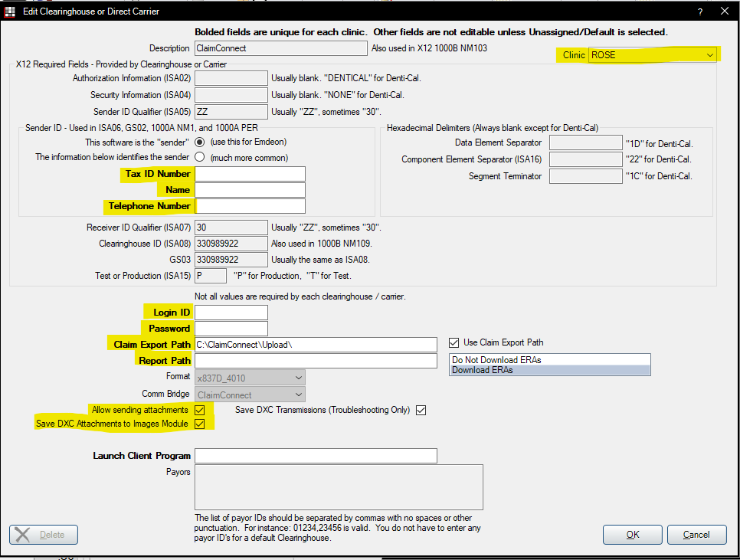The height and width of the screenshot is (560, 740).
Task: Click the Claim Export Path field
Action: pos(316,345)
